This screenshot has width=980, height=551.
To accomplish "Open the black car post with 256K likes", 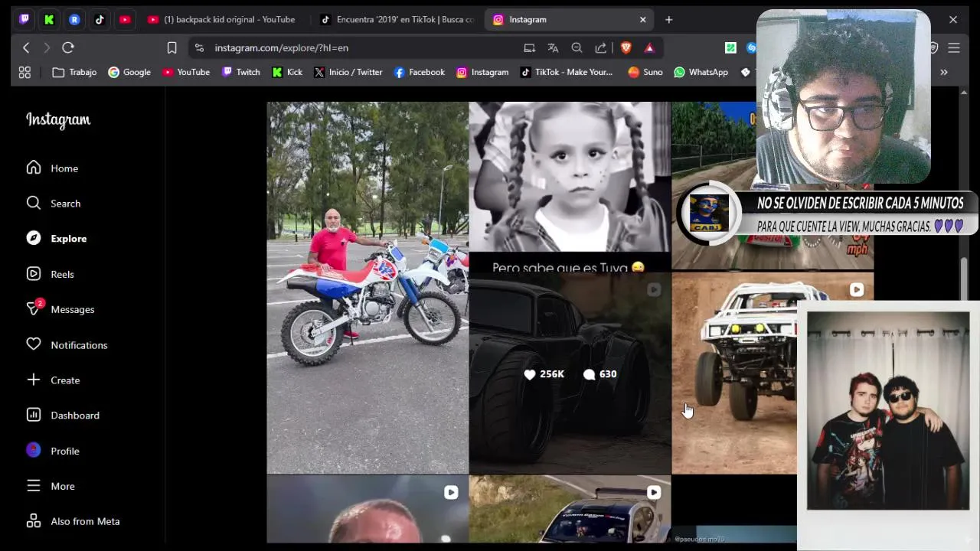I will tap(570, 373).
